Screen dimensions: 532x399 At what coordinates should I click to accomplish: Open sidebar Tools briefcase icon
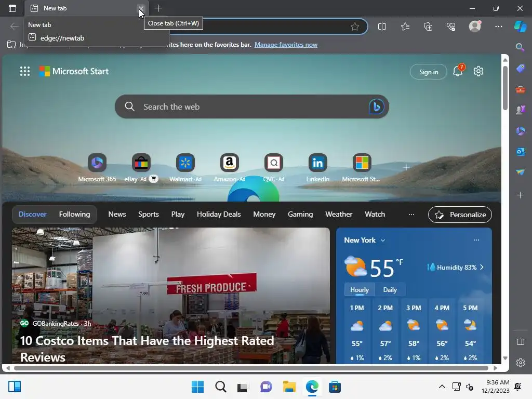(521, 89)
